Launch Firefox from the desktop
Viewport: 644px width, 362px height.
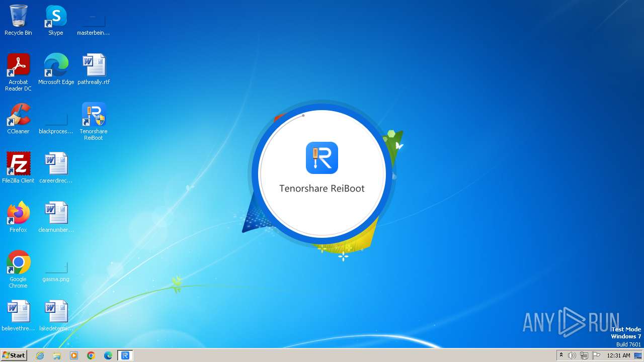pos(18,217)
